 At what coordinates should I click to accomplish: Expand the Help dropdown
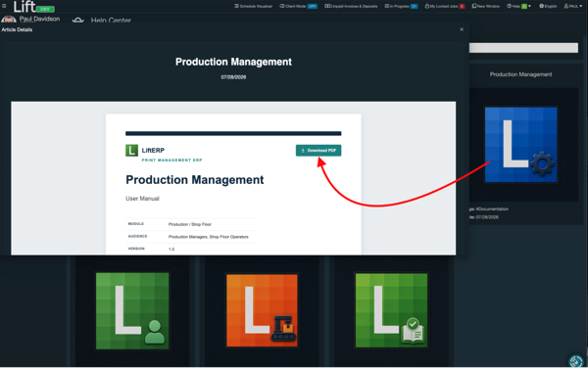tap(518, 6)
